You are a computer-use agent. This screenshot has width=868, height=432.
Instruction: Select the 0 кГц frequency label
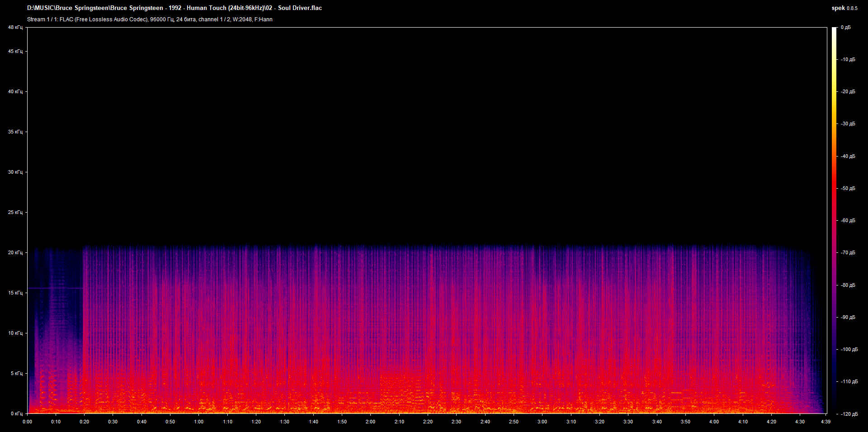[17, 414]
